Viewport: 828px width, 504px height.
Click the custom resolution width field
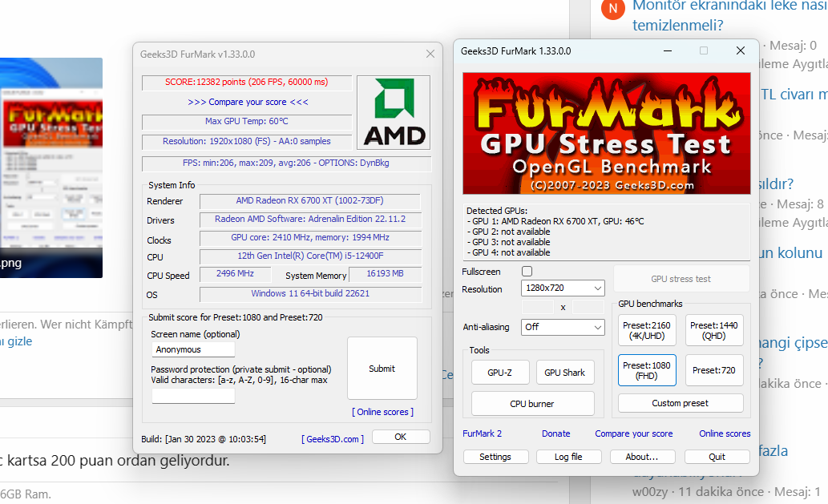coord(538,307)
